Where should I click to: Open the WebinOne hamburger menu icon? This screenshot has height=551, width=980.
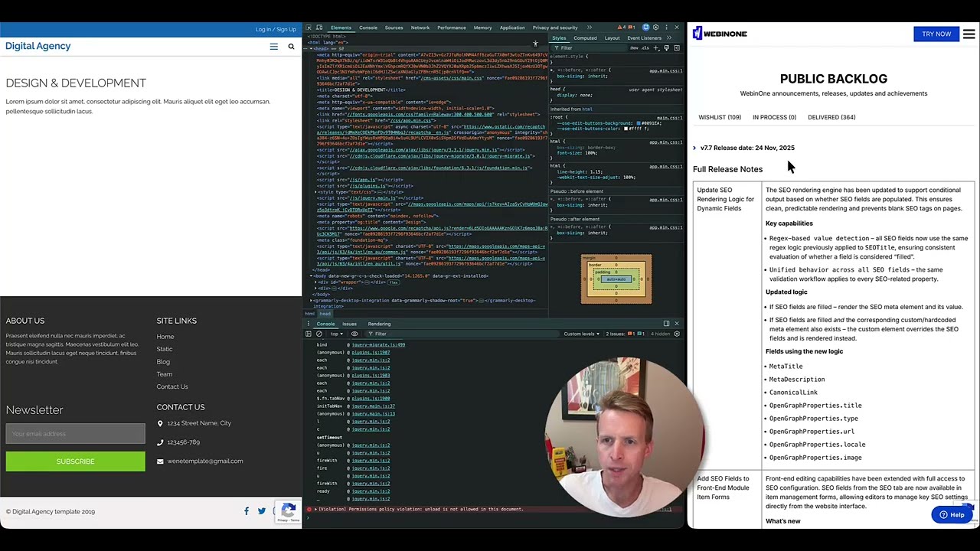969,34
